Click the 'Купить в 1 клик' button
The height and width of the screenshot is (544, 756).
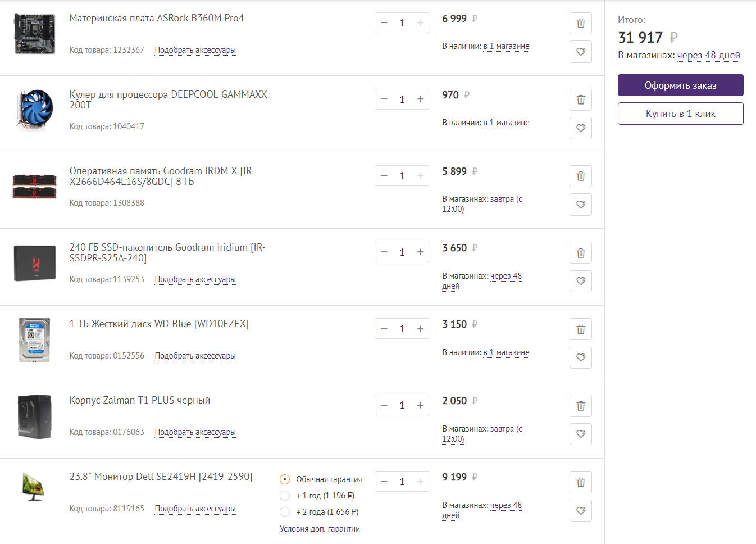tap(680, 114)
